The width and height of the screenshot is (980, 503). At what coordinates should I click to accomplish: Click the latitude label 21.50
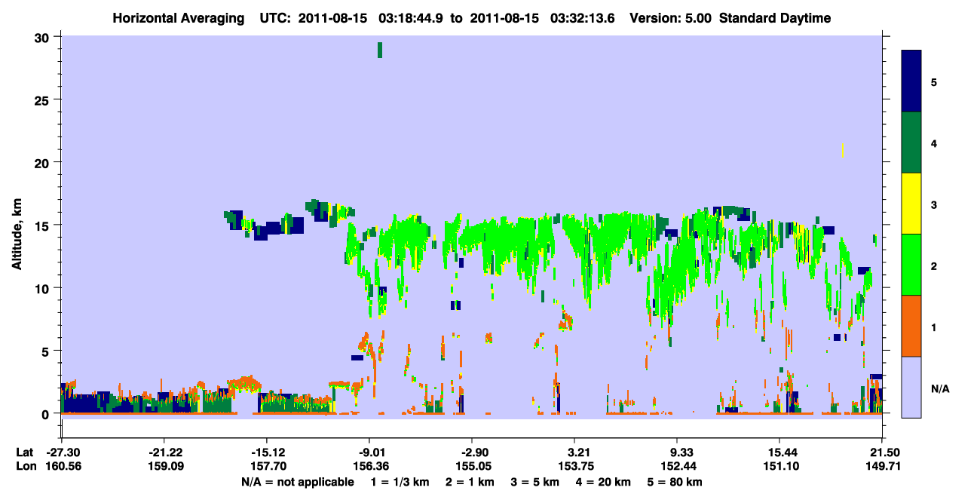point(881,452)
